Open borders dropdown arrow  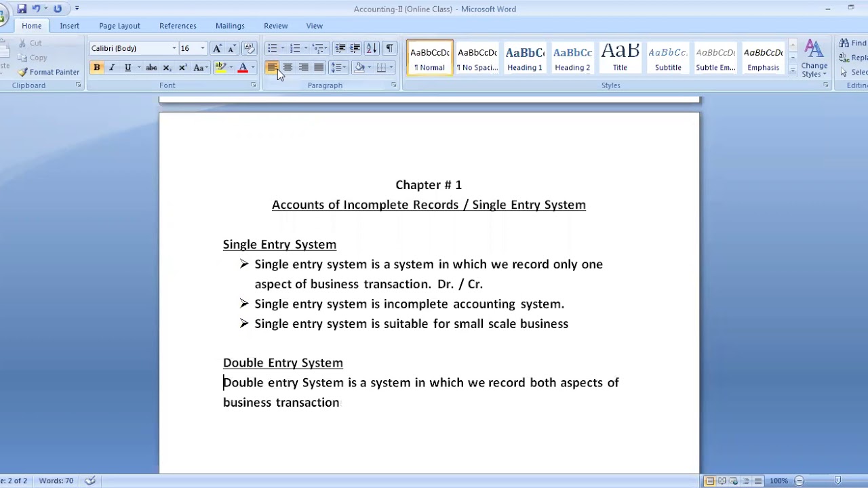tap(391, 68)
